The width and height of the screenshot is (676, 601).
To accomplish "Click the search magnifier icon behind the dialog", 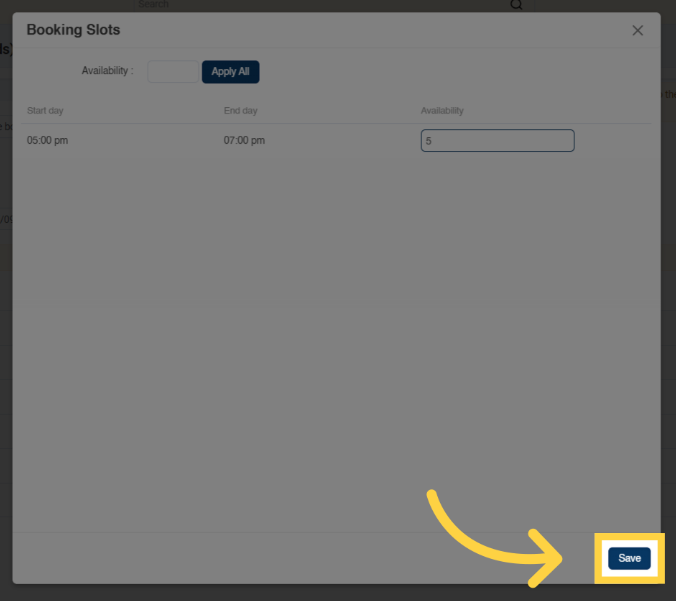I will [516, 5].
